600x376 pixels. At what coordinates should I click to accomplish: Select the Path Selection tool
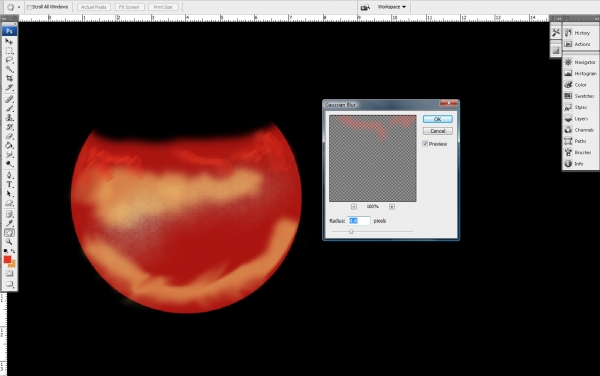9,194
